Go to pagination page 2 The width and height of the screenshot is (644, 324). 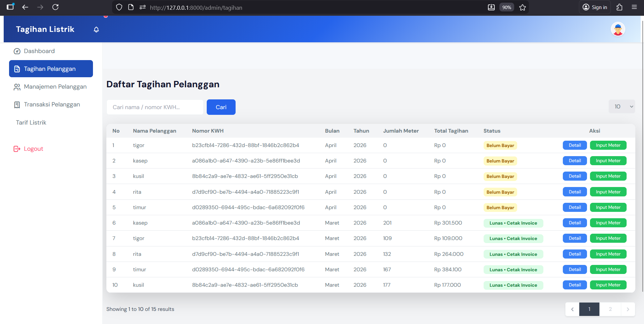point(610,309)
